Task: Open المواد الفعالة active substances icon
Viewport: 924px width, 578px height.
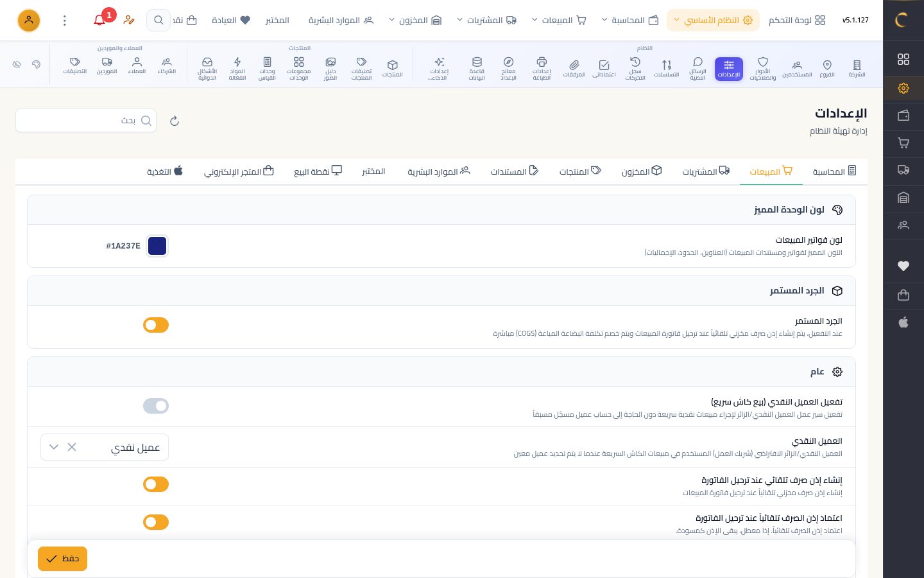Action: pos(237,69)
